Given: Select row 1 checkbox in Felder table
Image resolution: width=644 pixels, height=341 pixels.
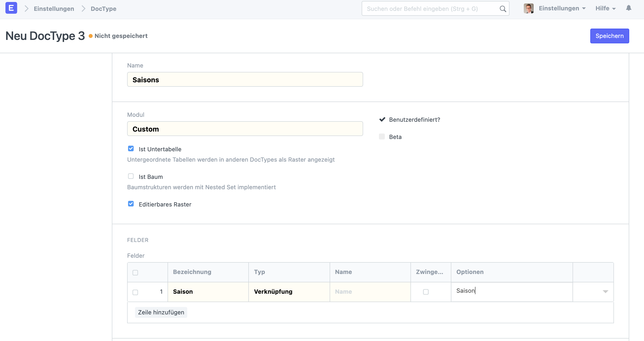Looking at the screenshot, I should pyautogui.click(x=135, y=292).
